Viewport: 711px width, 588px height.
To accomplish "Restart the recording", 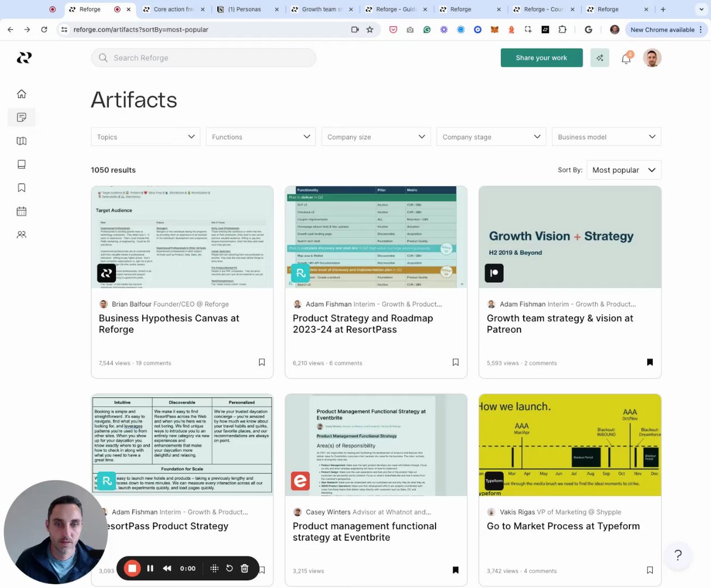I will coord(229,568).
